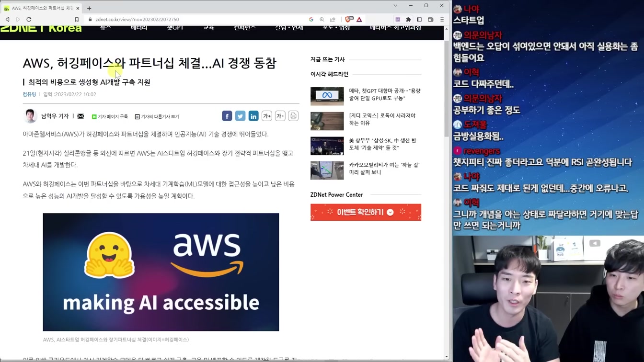Click the Google icon in the address bar
This screenshot has height=362, width=644.
(x=311, y=20)
